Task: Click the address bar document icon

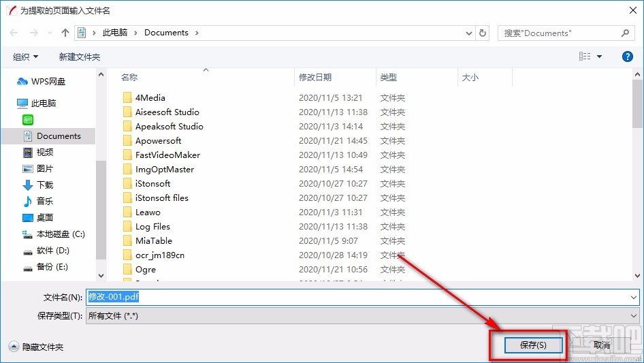Action: [x=82, y=33]
